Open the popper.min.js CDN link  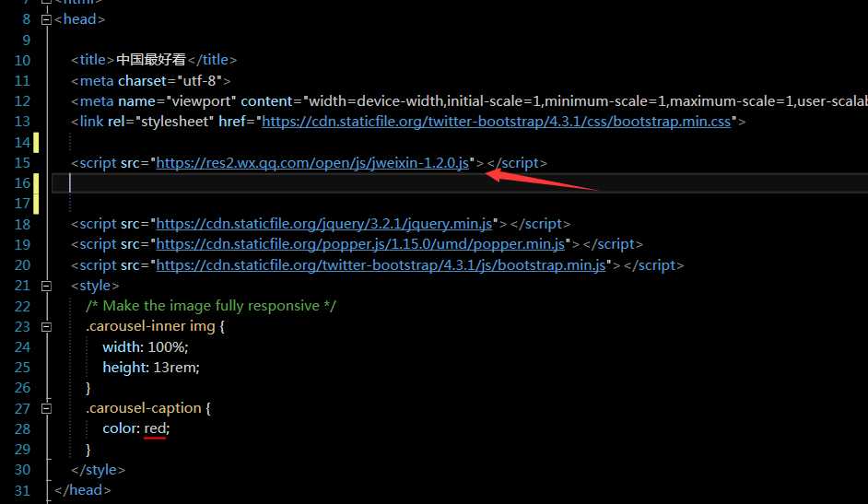[x=360, y=244]
